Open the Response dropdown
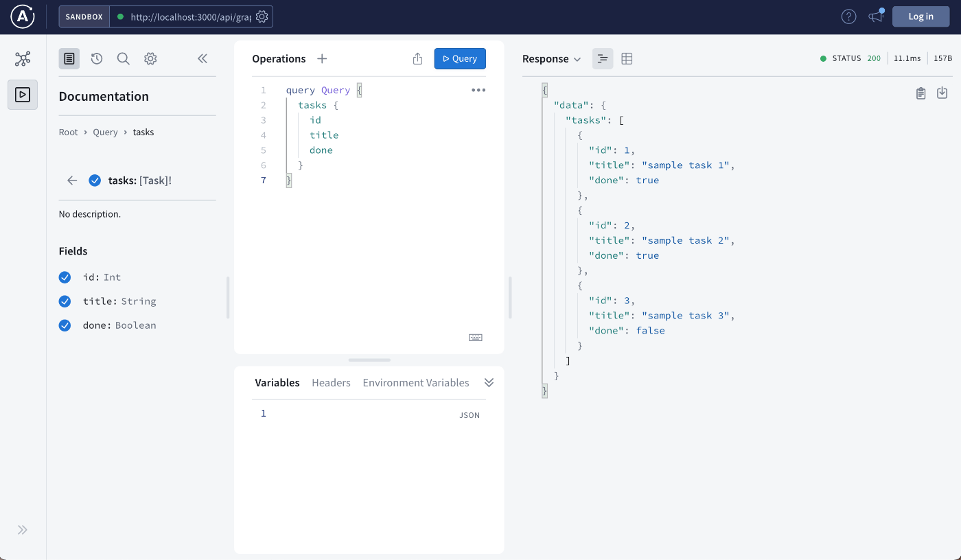The image size is (961, 560). (552, 59)
